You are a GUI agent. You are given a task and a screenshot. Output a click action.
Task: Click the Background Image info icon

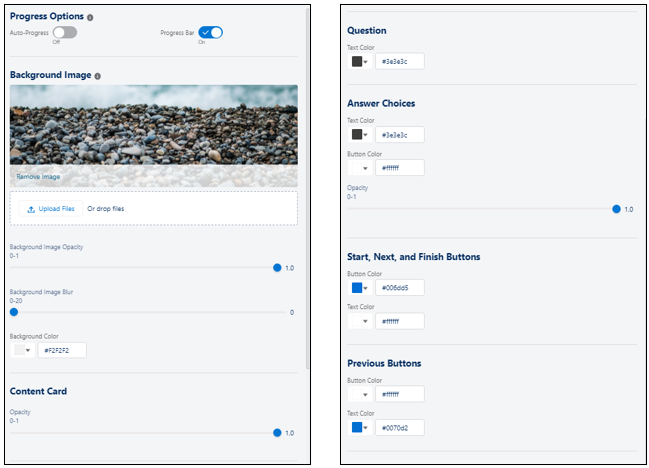(98, 76)
